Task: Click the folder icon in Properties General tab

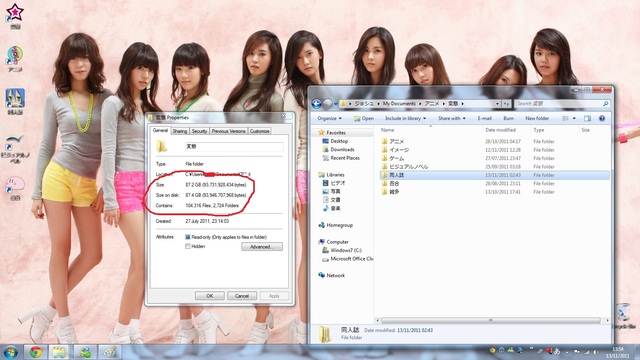Action: tap(162, 146)
